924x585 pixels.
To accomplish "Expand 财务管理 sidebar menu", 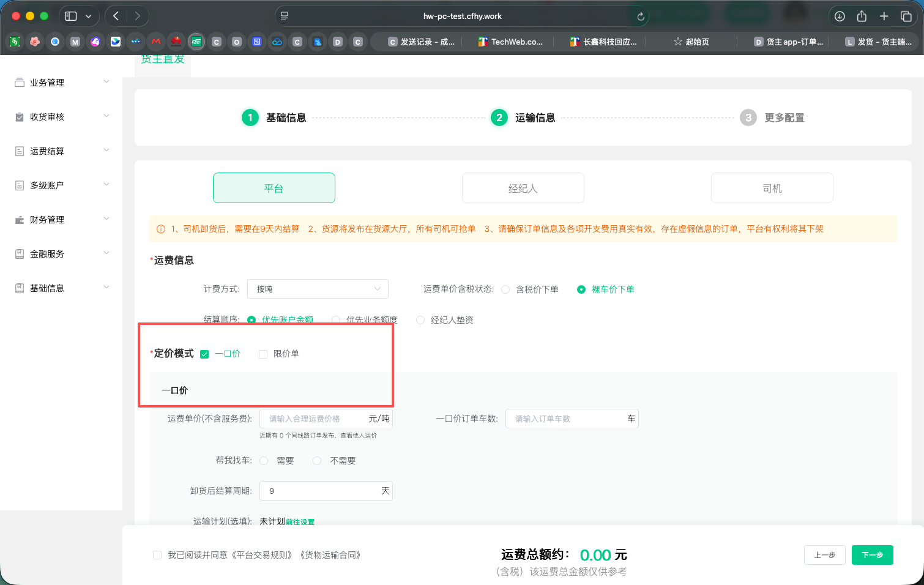I will click(106, 218).
